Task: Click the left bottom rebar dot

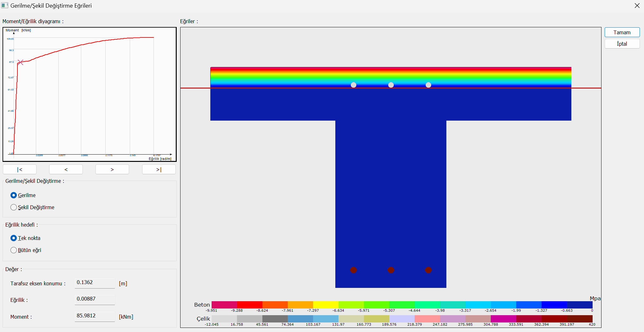Action: click(353, 270)
